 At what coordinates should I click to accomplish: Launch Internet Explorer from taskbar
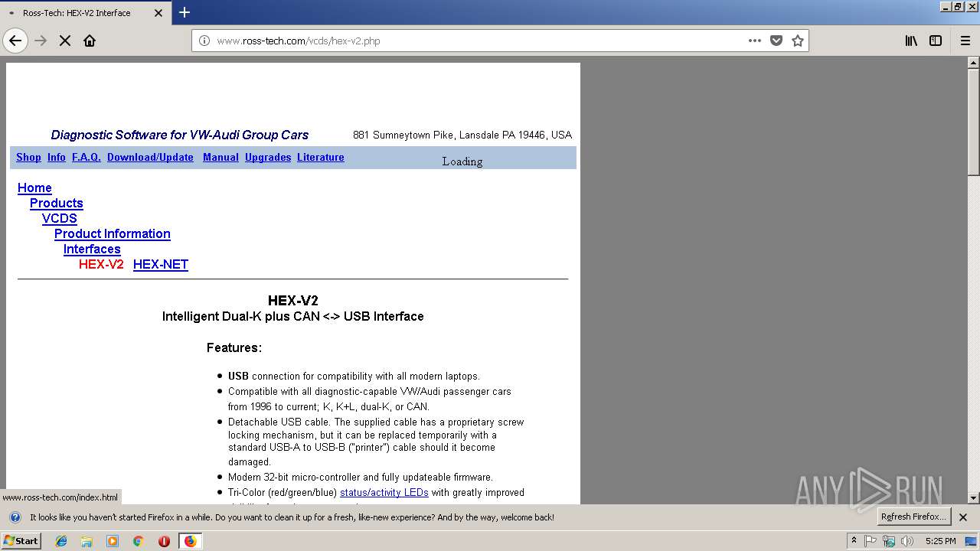(x=61, y=541)
